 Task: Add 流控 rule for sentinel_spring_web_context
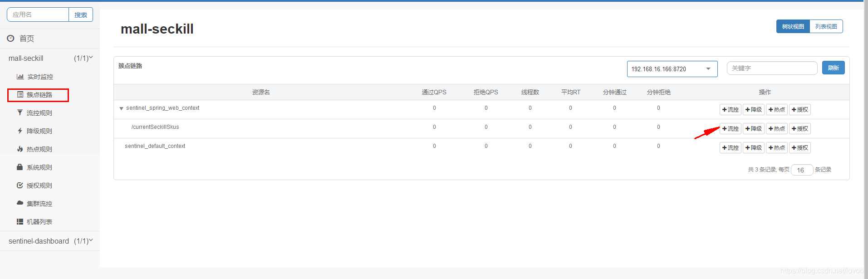[x=730, y=110]
